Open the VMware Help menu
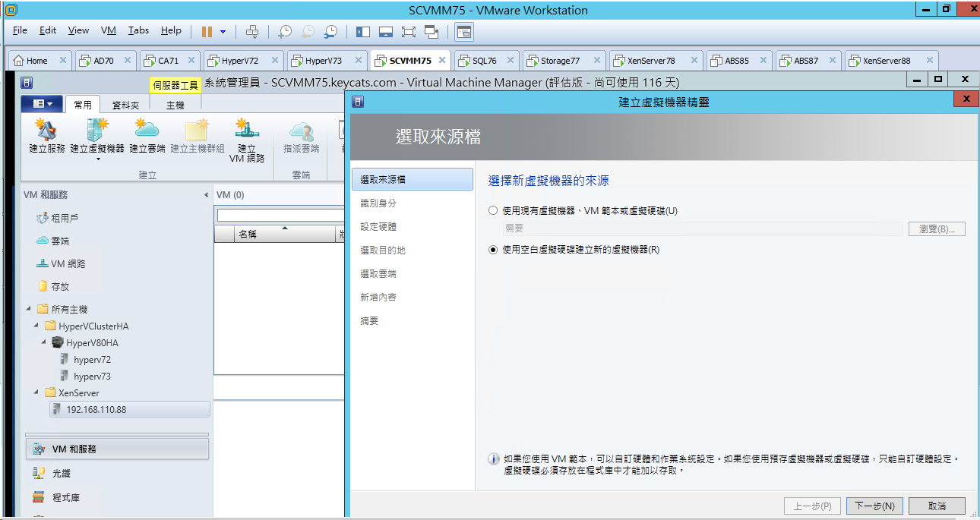This screenshot has height=520, width=980. [171, 30]
